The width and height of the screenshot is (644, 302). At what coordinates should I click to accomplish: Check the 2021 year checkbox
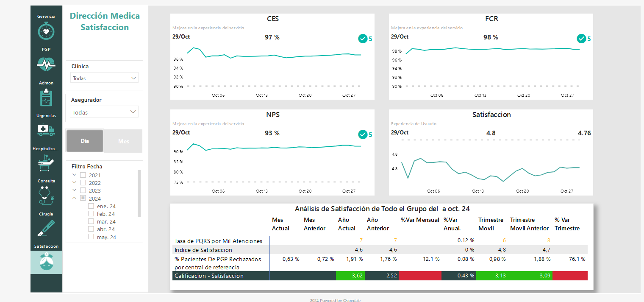pos(83,175)
